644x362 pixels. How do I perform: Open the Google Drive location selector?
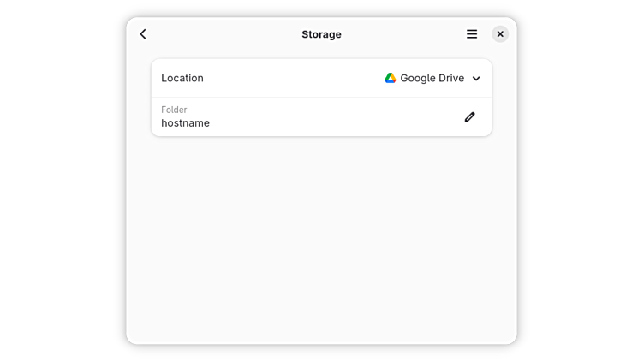[x=432, y=78]
